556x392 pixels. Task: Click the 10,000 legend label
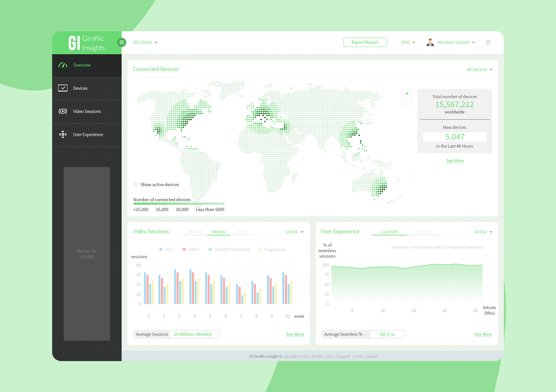182,210
